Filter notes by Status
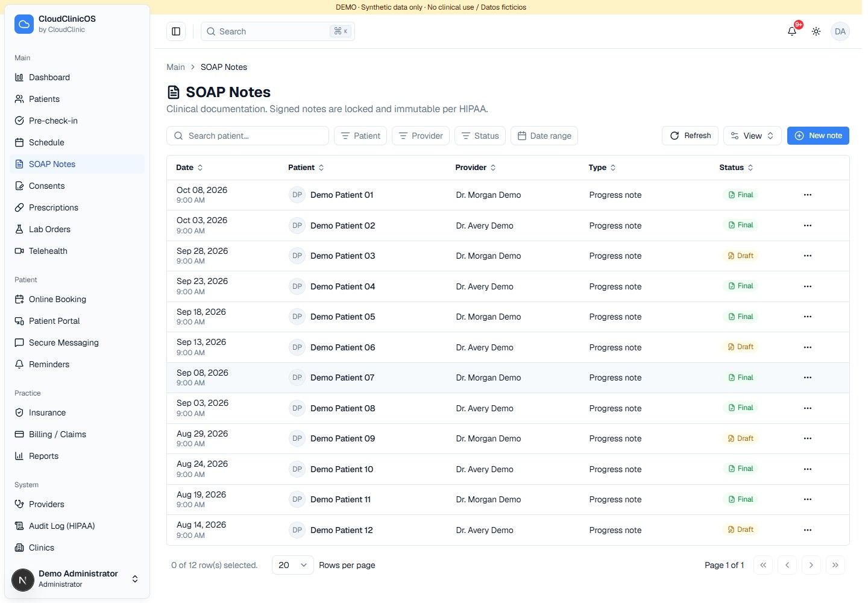The height and width of the screenshot is (603, 868). (480, 136)
